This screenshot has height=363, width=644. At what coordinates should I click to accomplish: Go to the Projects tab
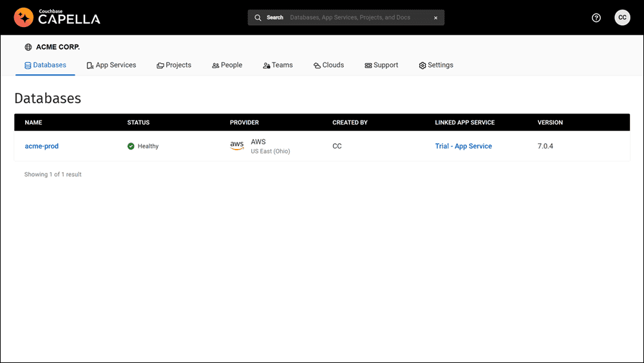click(174, 65)
